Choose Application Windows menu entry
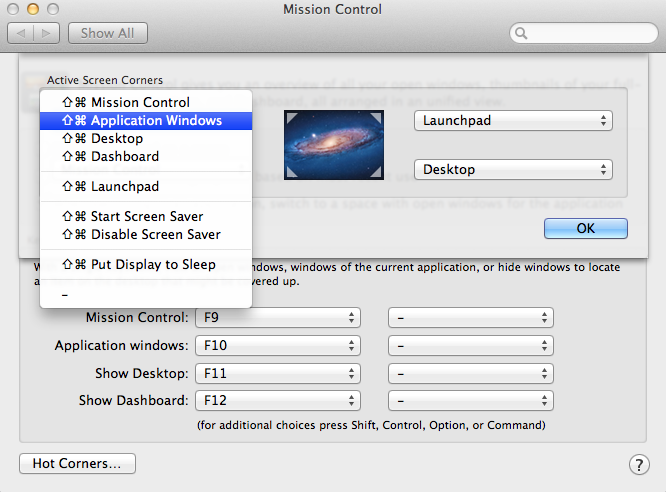This screenshot has height=492, width=666. [x=146, y=121]
